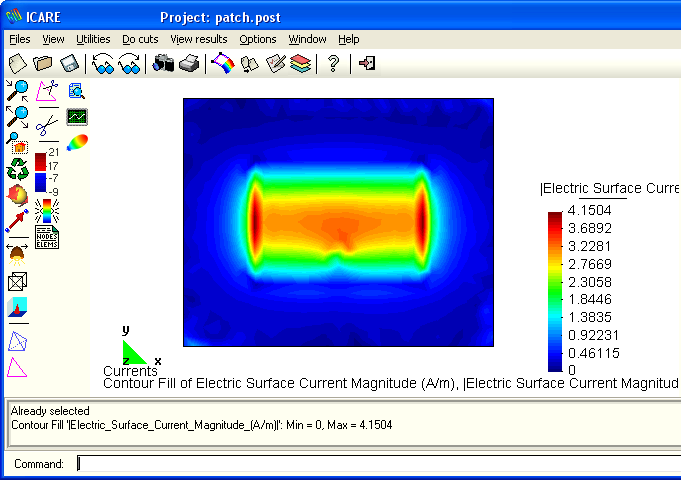Click the magenta triangle icon
The image size is (681, 480).
[17, 367]
